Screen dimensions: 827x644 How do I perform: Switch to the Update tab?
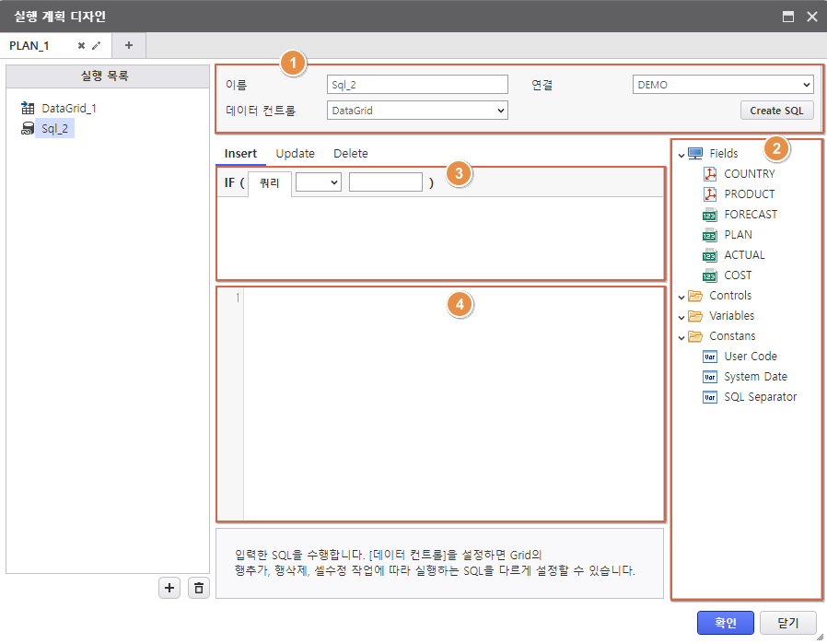coord(295,154)
